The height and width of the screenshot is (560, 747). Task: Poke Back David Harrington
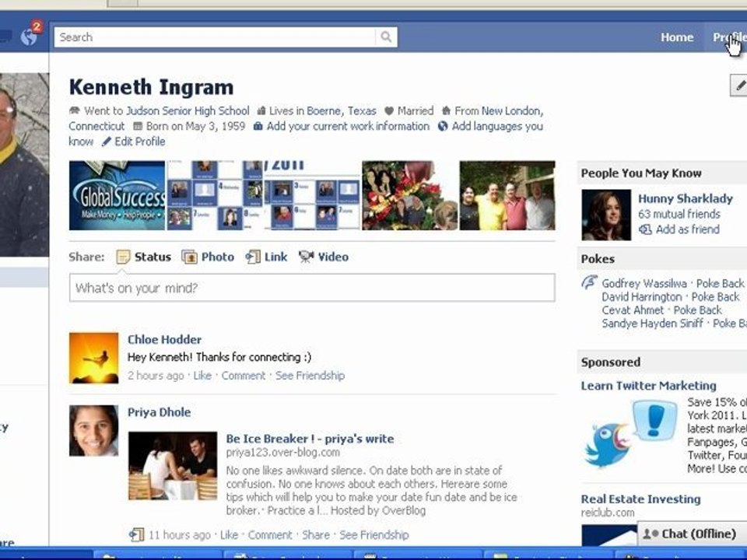[x=715, y=296]
